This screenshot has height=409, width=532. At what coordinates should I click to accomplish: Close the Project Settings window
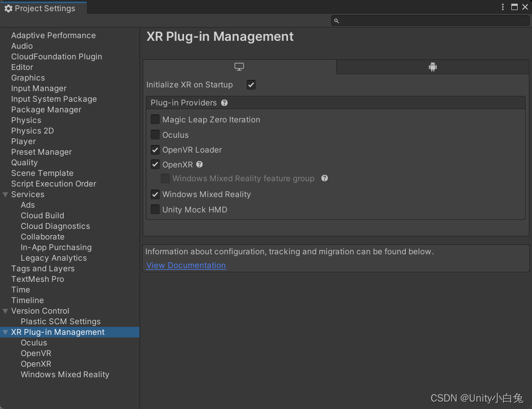tap(525, 7)
